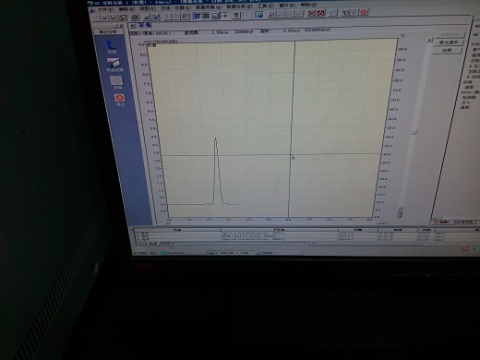Click the vertical slider beside the chromatogram
This screenshot has width=480, height=360.
click(414, 133)
